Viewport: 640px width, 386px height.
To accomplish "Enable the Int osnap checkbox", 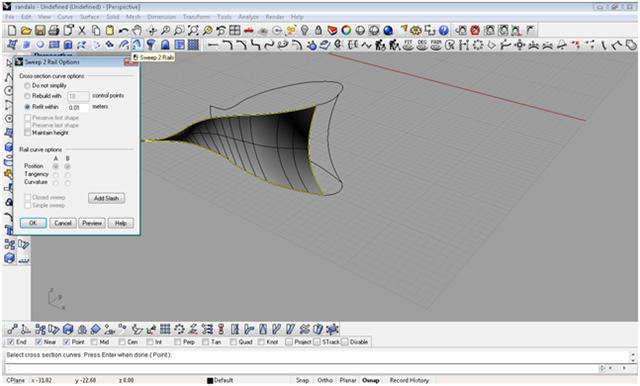I will tap(150, 342).
